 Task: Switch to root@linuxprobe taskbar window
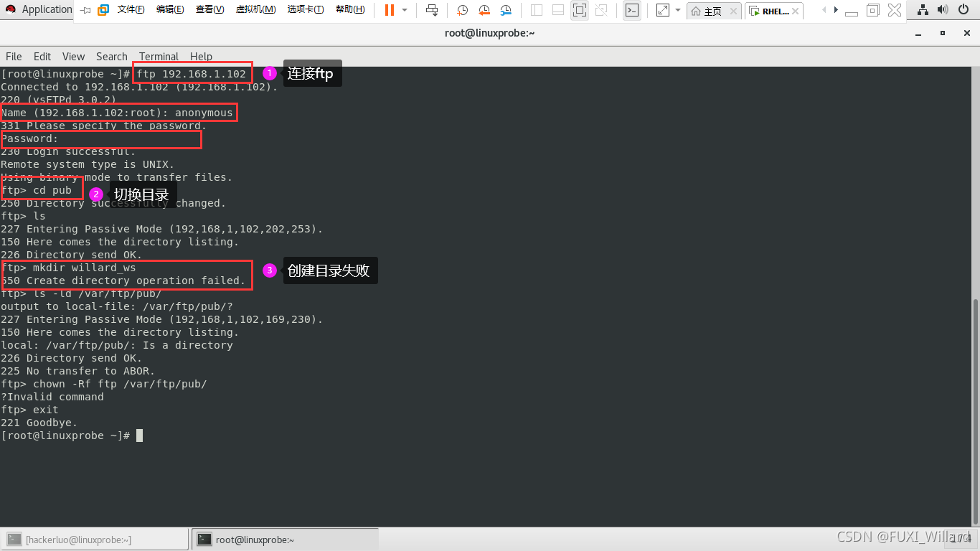click(286, 540)
